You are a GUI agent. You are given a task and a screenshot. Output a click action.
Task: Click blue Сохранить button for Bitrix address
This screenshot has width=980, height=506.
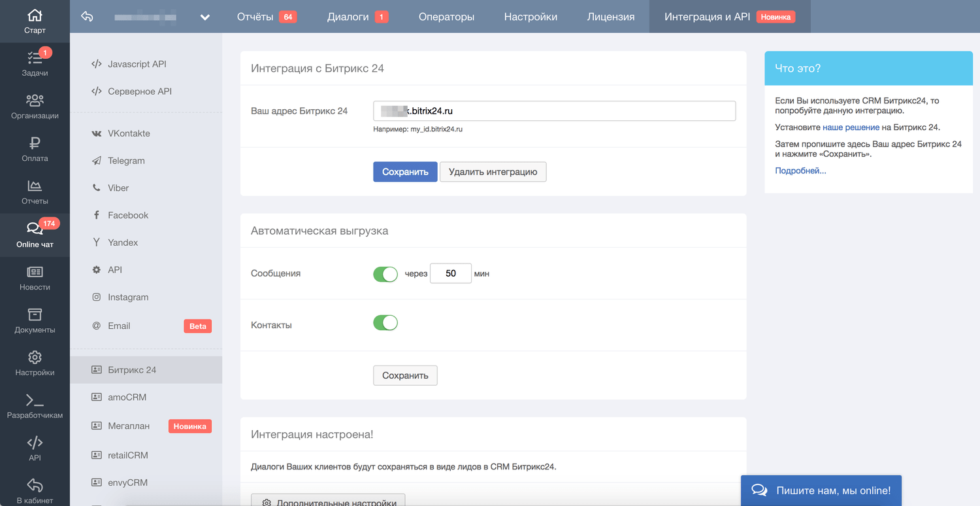click(x=405, y=172)
